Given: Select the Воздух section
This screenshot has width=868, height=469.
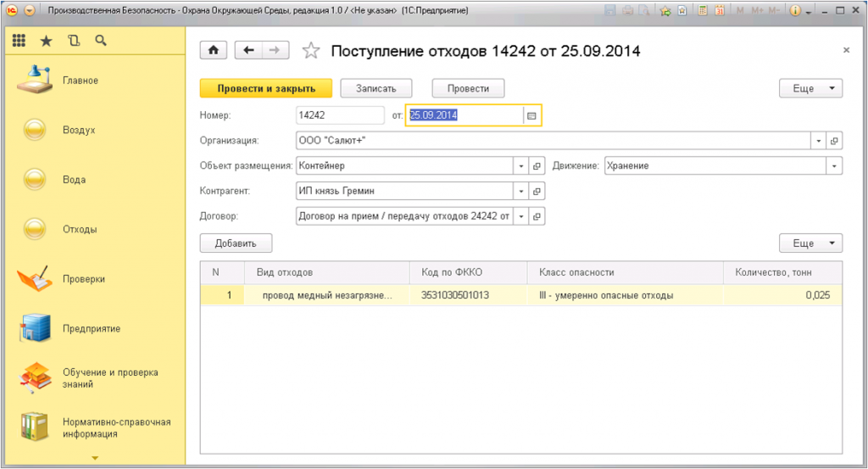Looking at the screenshot, I should click(x=79, y=131).
